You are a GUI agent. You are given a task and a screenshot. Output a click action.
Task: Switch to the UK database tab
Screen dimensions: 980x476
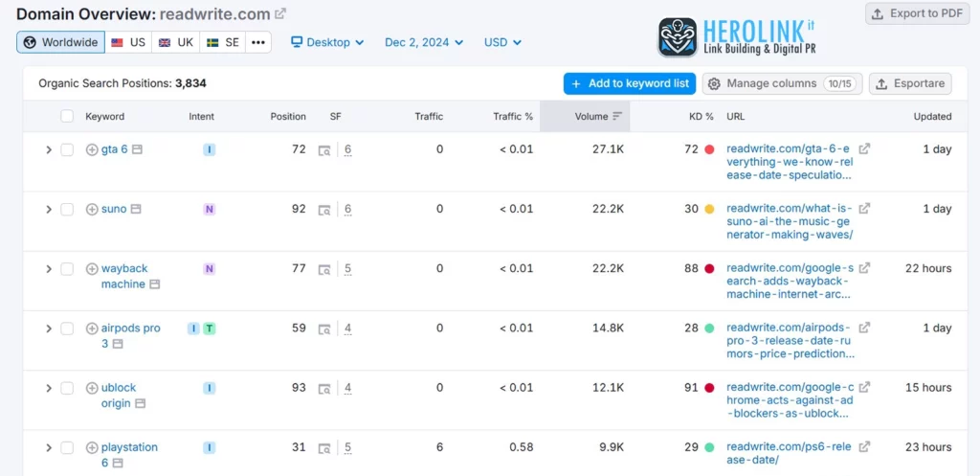click(176, 42)
